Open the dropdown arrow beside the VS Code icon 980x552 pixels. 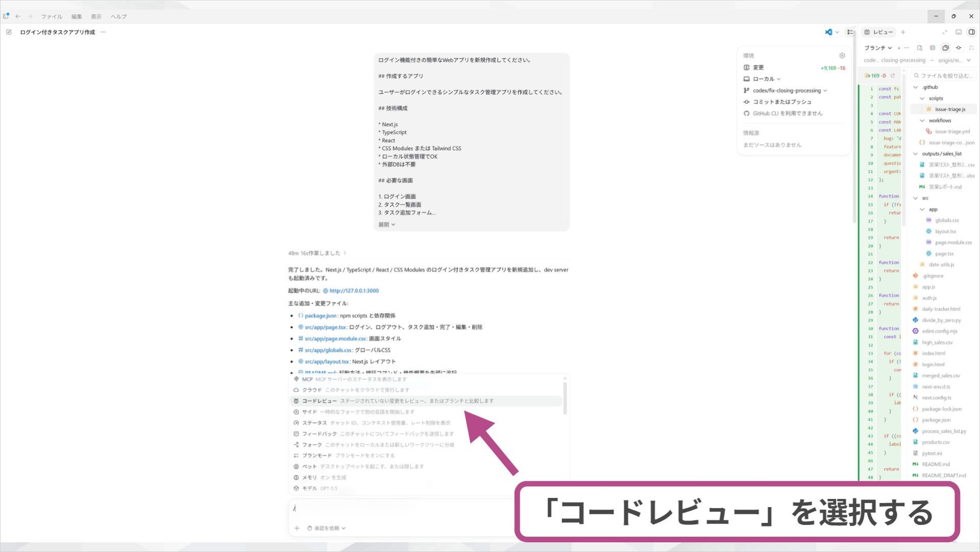(837, 32)
